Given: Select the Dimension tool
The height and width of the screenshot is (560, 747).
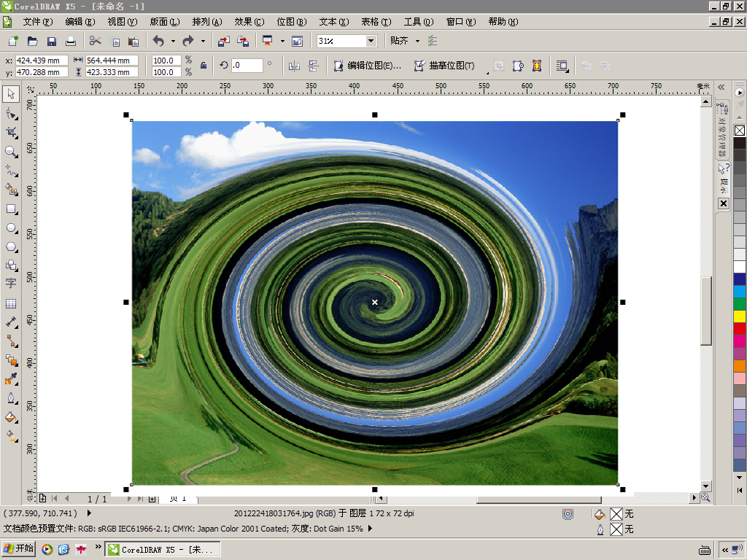Looking at the screenshot, I should coord(11,322).
